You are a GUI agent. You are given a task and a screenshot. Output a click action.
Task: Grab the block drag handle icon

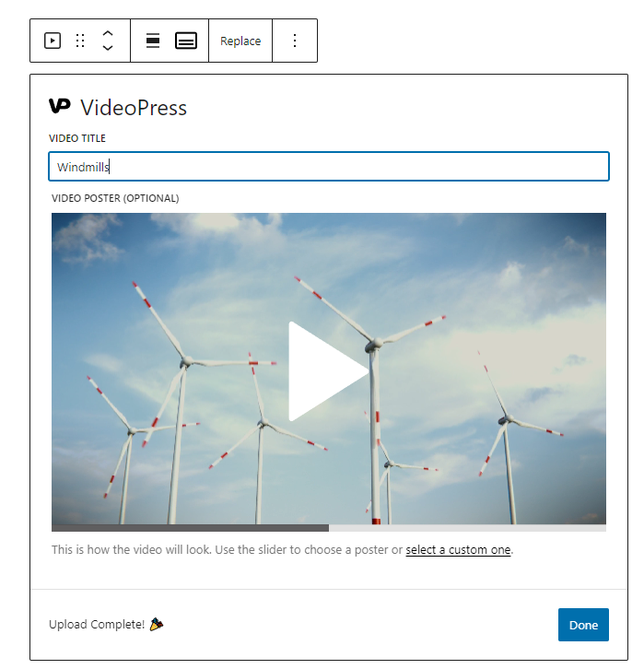click(80, 41)
